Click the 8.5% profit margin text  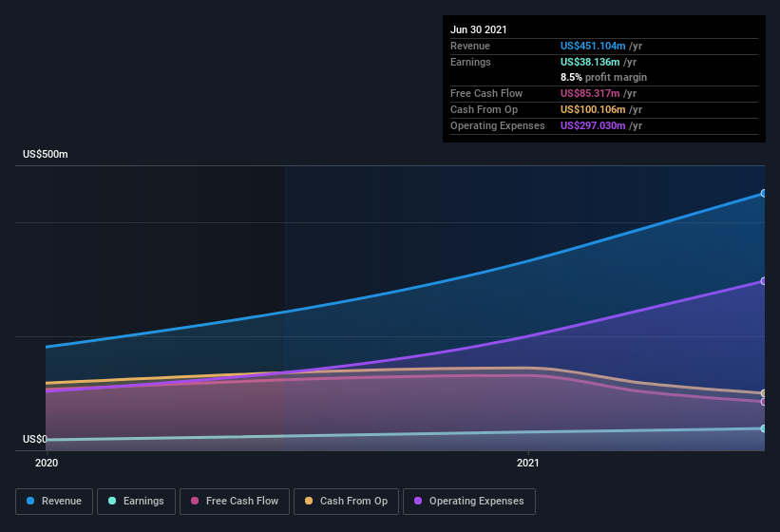604,77
